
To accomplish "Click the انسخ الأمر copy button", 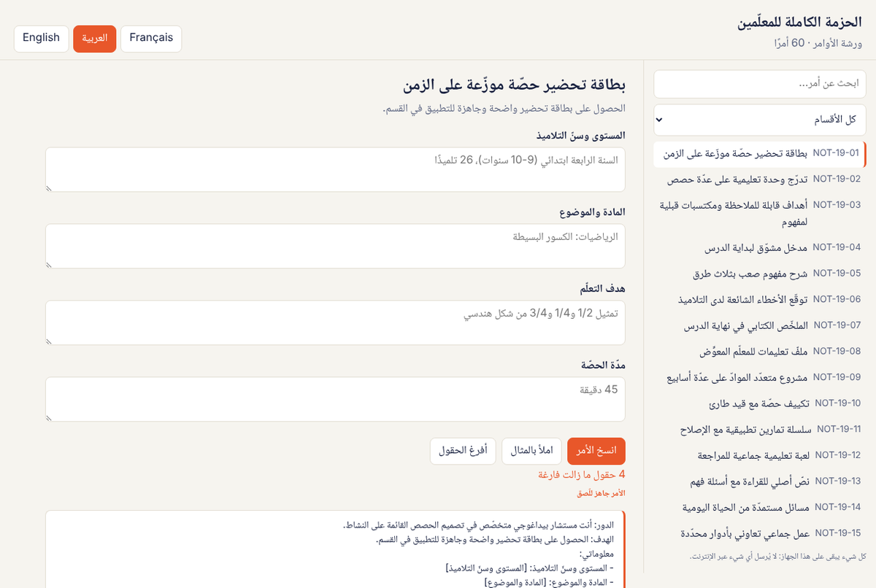I will 596,451.
